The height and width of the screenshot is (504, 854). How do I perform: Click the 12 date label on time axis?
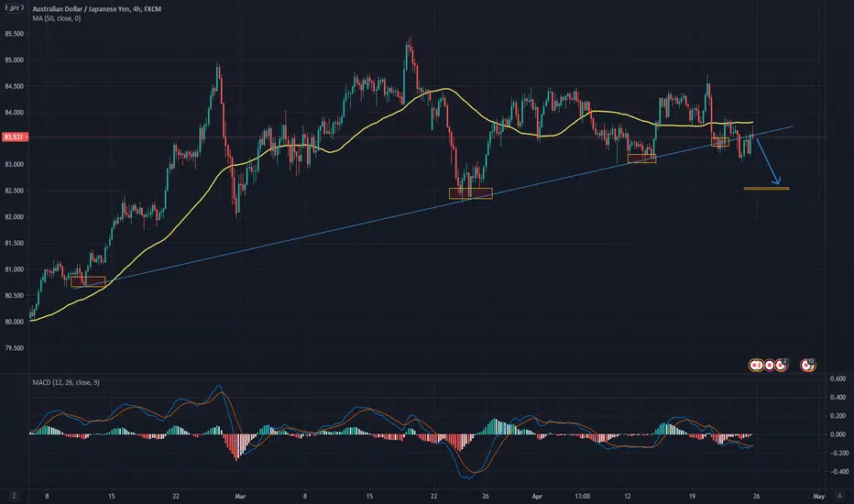click(628, 497)
